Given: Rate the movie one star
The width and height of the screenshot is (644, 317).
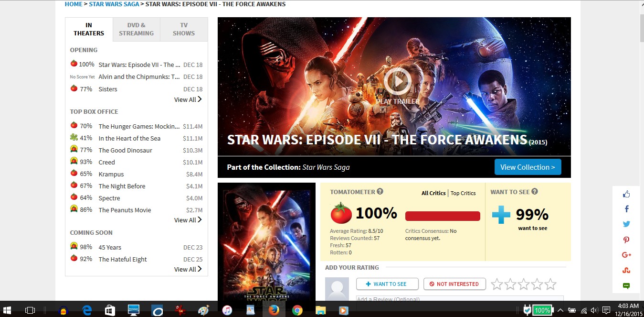Looking at the screenshot, I should click(x=497, y=284).
